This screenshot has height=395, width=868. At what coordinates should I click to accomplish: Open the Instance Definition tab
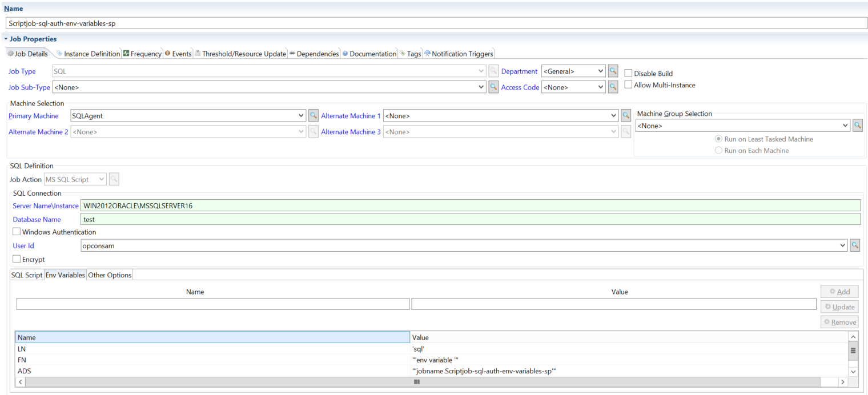(88, 54)
